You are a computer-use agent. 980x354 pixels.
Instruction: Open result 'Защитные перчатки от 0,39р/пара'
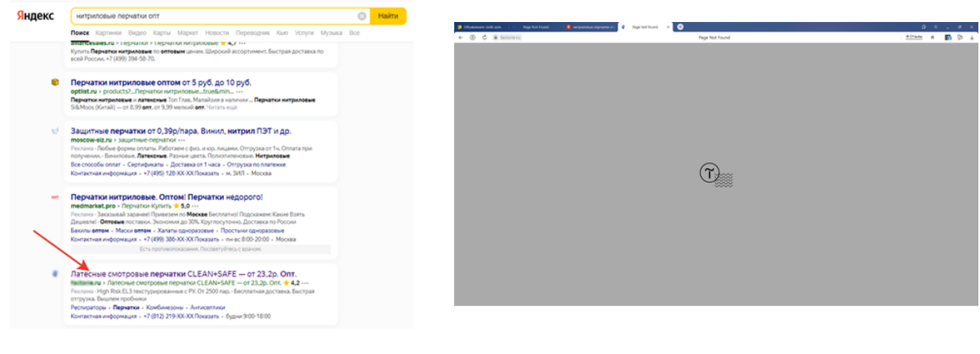[180, 131]
